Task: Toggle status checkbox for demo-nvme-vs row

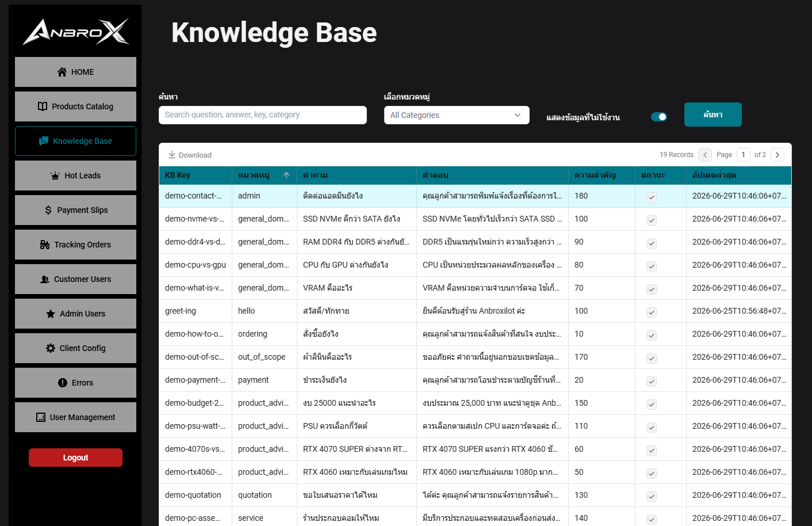Action: [x=652, y=220]
